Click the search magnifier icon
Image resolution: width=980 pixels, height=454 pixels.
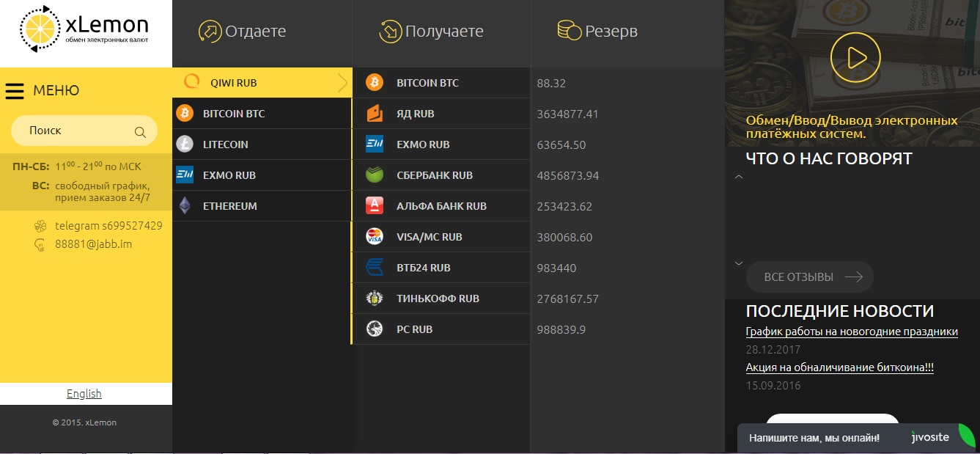(140, 132)
